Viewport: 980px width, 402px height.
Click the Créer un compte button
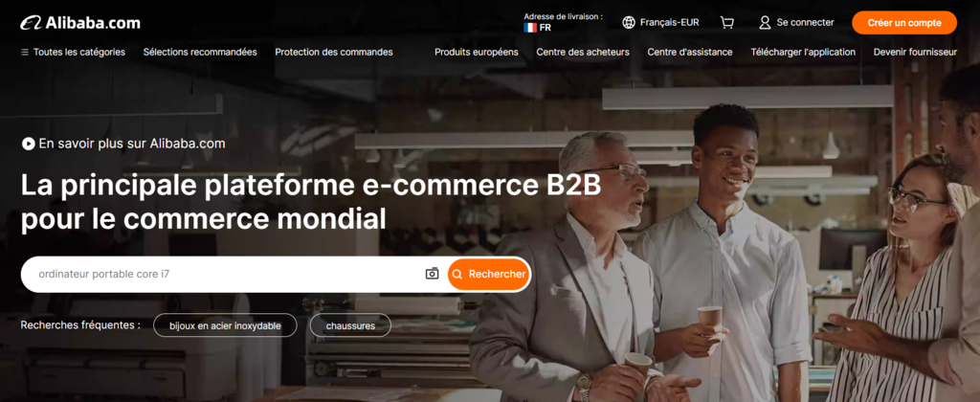pyautogui.click(x=904, y=23)
